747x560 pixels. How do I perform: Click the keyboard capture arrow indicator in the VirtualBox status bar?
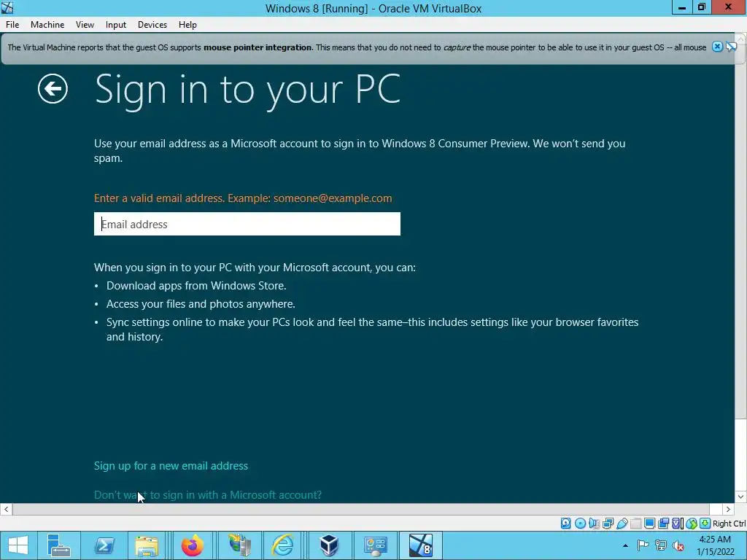[705, 524]
